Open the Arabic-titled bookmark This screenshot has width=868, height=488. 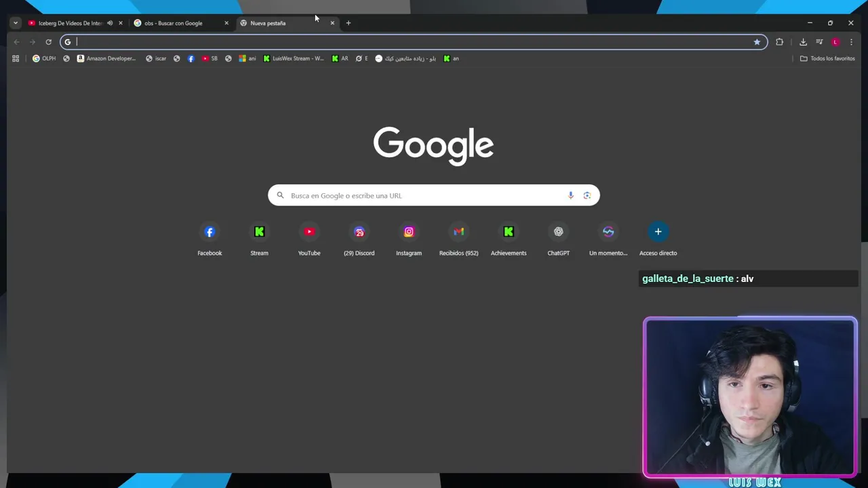406,58
